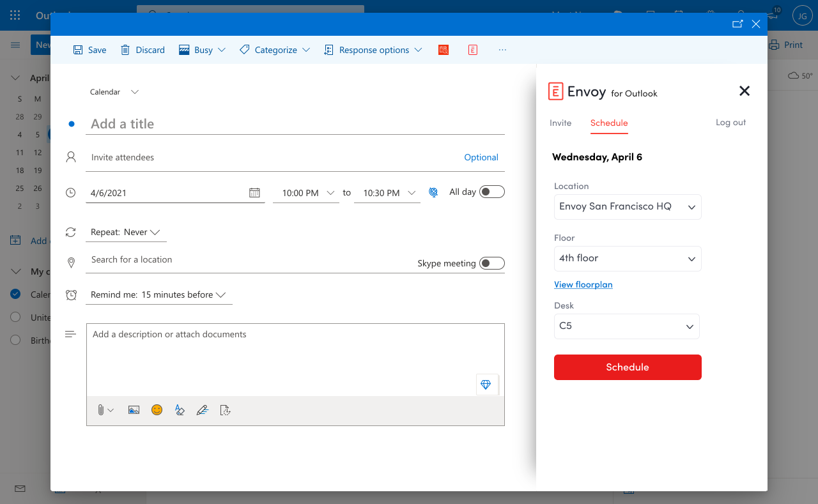Click the Envoy E add-in icon
This screenshot has height=504, width=818.
point(473,50)
